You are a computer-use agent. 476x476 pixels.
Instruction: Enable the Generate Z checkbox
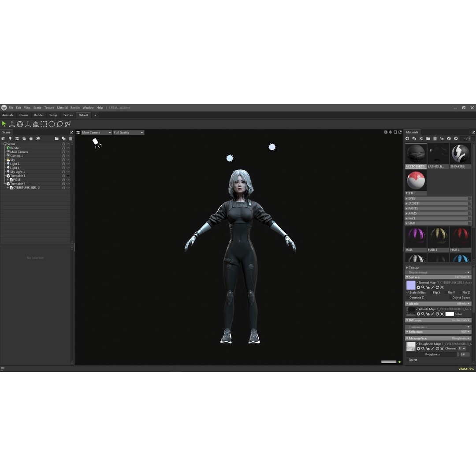(408, 298)
